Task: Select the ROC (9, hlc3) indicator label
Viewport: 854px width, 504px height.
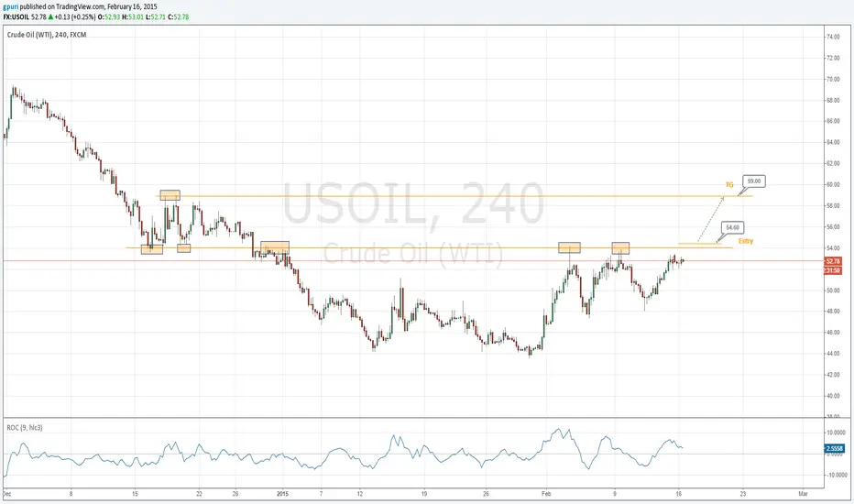Action: pyautogui.click(x=25, y=428)
